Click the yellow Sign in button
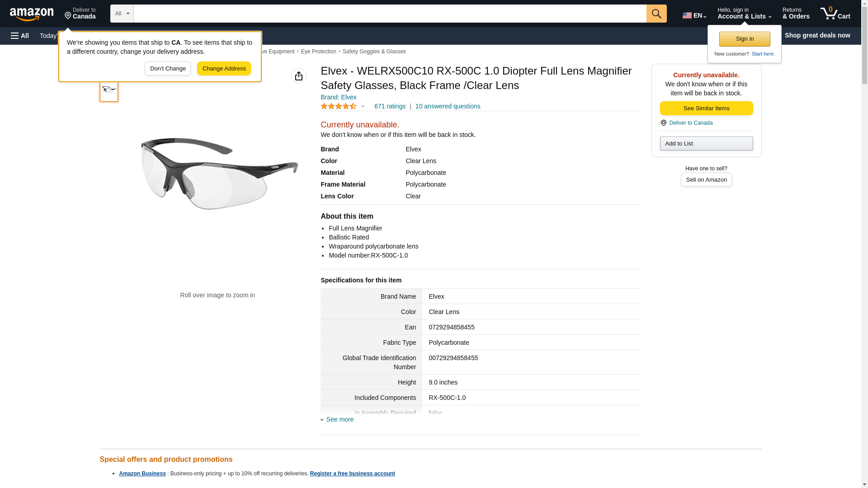The height and width of the screenshot is (488, 868). (x=745, y=39)
